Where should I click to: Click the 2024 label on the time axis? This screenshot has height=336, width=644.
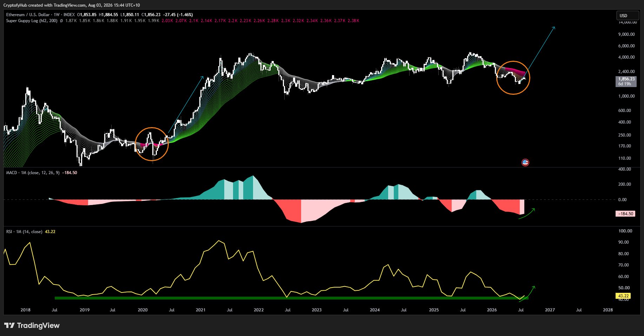coord(375,310)
